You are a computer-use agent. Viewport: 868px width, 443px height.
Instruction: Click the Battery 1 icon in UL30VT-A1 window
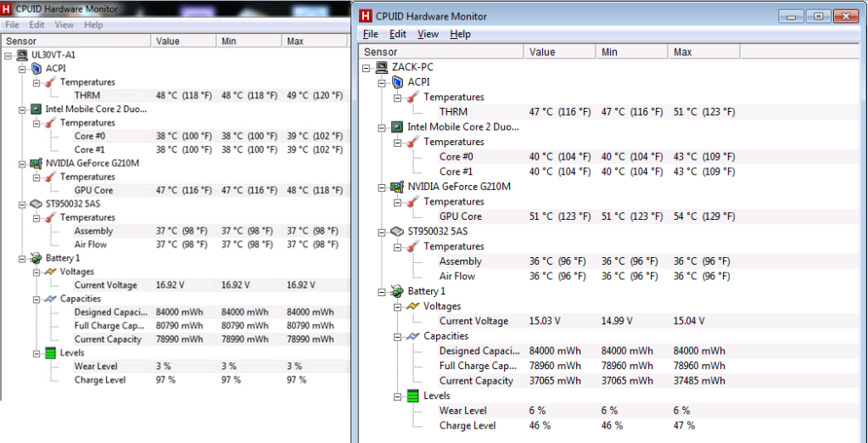point(36,258)
